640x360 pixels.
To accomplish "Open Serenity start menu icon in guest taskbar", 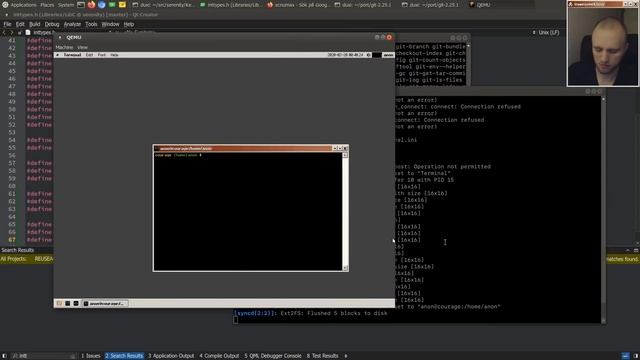I will click(59, 303).
